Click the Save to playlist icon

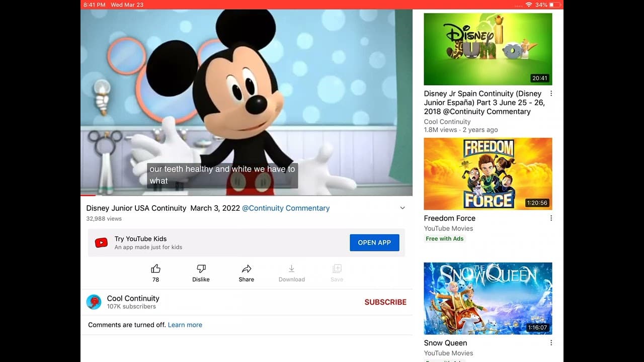[x=337, y=269]
